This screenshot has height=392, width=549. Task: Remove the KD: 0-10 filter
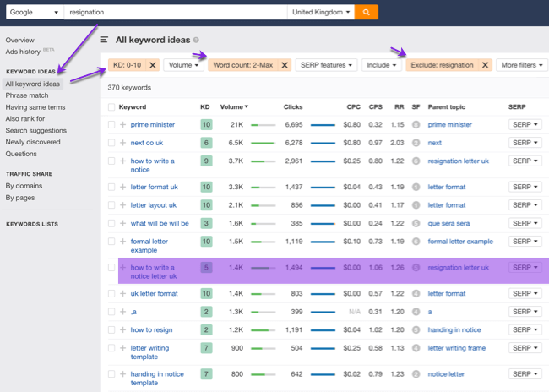153,65
